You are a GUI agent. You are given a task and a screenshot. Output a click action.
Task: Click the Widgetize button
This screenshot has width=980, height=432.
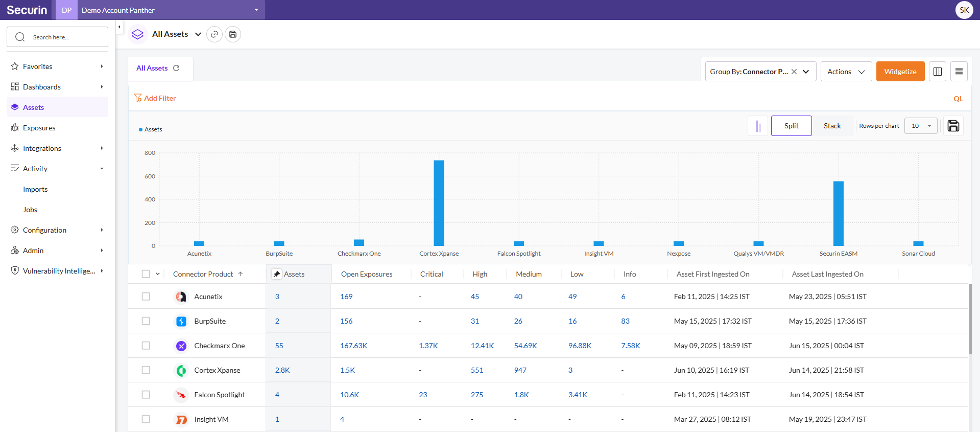[900, 72]
